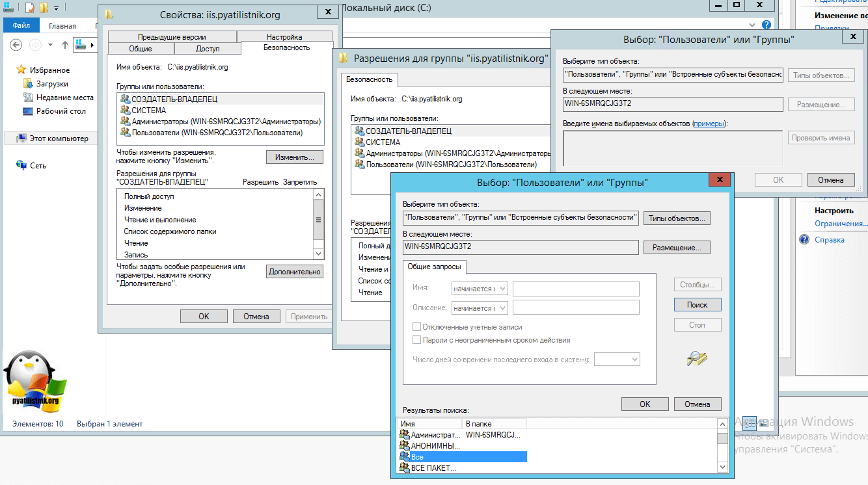This screenshot has height=485, width=868.
Task: Click the back navigation arrow in Explorer
Action: pyautogui.click(x=16, y=45)
